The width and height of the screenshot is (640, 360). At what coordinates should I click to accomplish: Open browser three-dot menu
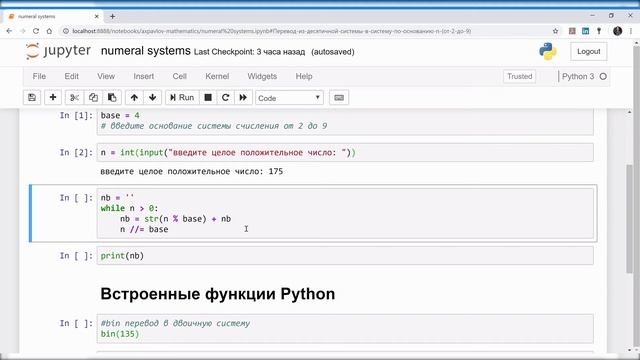tap(631, 31)
